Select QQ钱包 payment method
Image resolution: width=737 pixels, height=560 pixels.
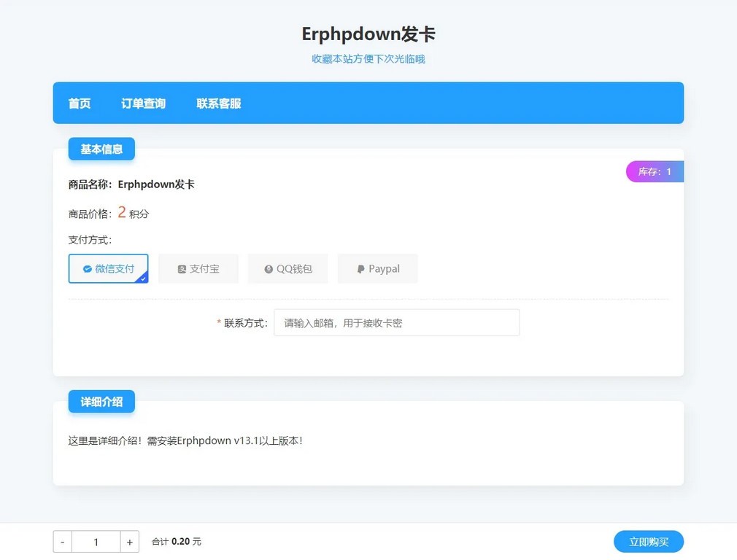point(288,269)
